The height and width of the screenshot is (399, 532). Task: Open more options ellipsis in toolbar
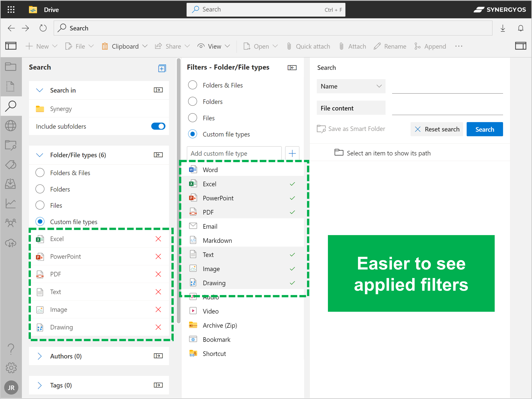tap(459, 46)
